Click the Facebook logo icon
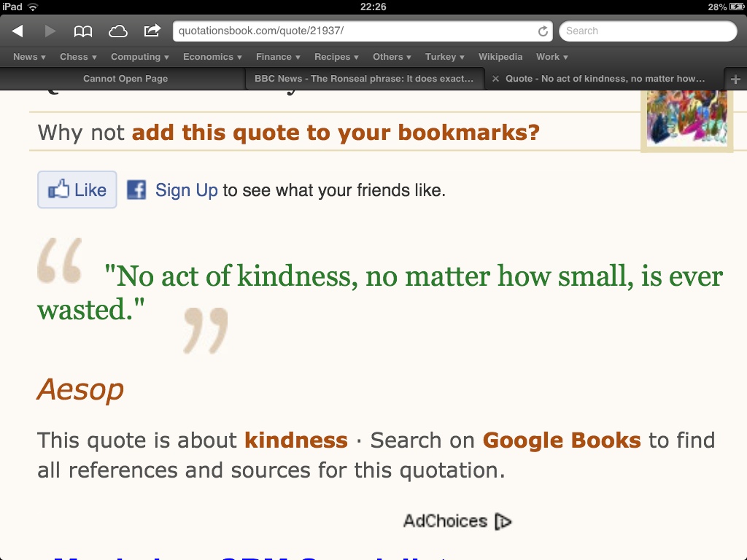This screenshot has height=560, width=747. tap(136, 190)
